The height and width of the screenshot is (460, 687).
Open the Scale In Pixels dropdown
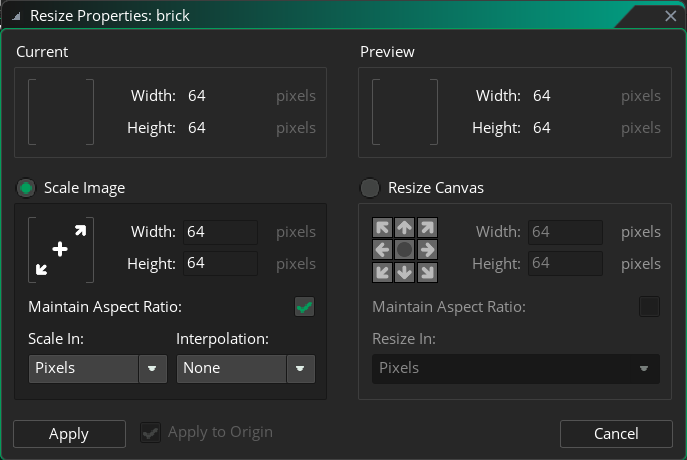tap(97, 368)
